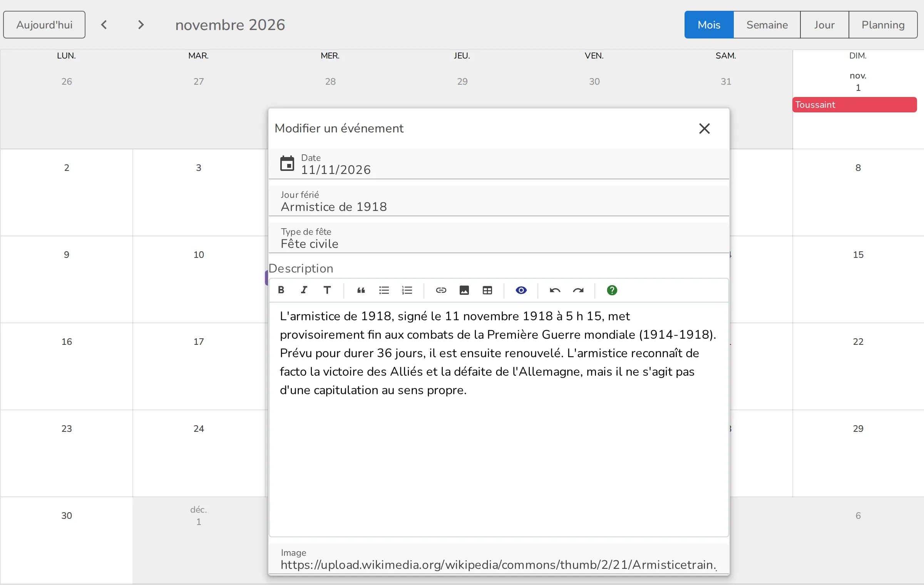924x585 pixels.
Task: Switch to the Jour view
Action: click(x=824, y=25)
